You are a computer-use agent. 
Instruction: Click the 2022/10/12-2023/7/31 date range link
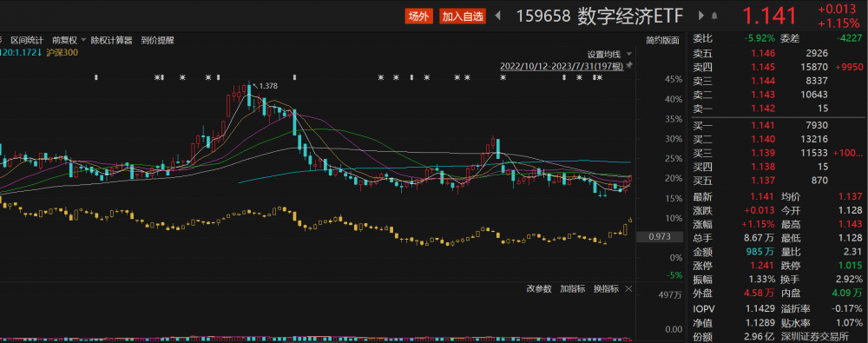[x=562, y=66]
